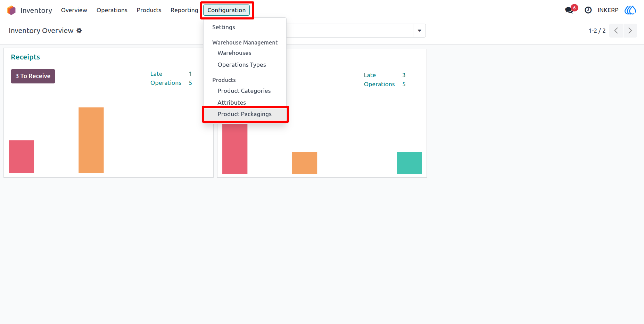
Task: Select Attributes menu entry
Action: (x=245, y=103)
